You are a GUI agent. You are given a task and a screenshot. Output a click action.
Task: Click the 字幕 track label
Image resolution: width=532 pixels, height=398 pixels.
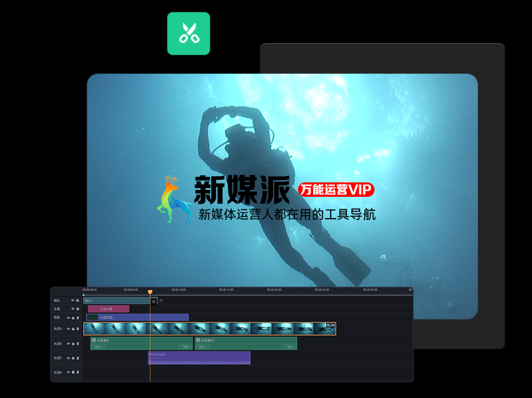tap(56, 309)
